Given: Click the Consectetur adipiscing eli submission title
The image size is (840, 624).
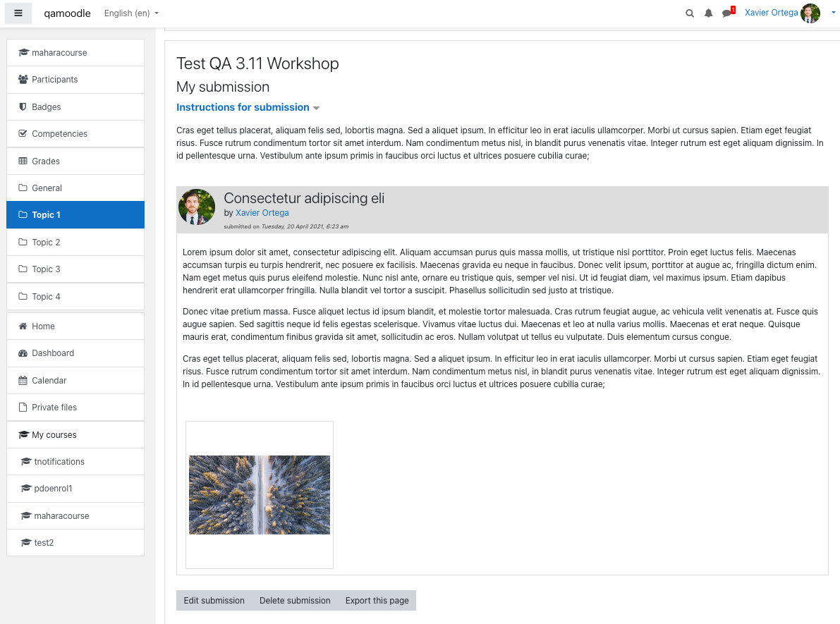Looking at the screenshot, I should [x=304, y=198].
